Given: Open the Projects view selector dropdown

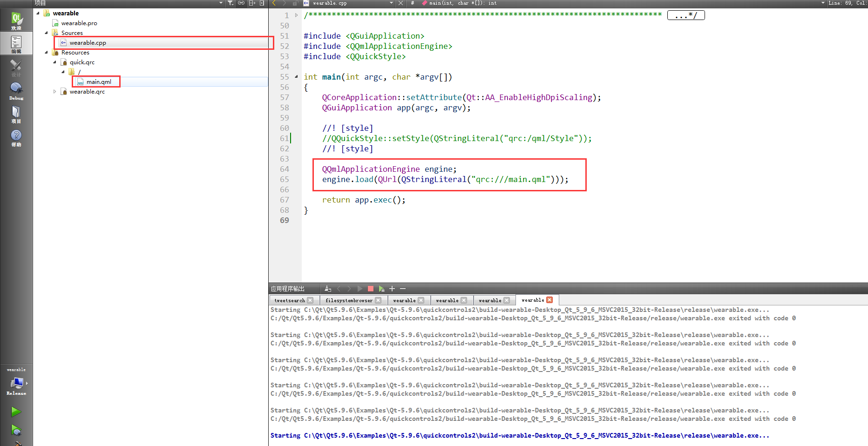Looking at the screenshot, I should coord(221,3).
